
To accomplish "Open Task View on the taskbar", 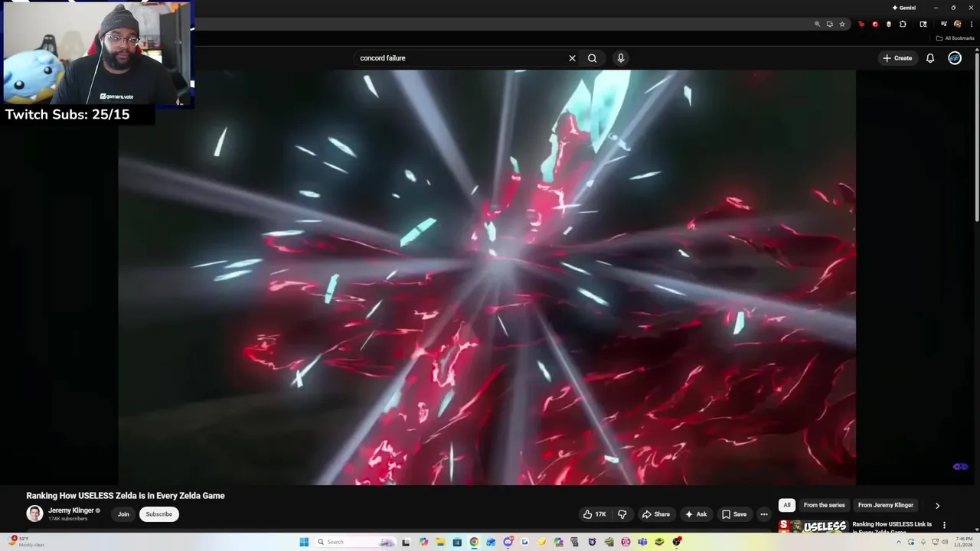I will [x=406, y=542].
